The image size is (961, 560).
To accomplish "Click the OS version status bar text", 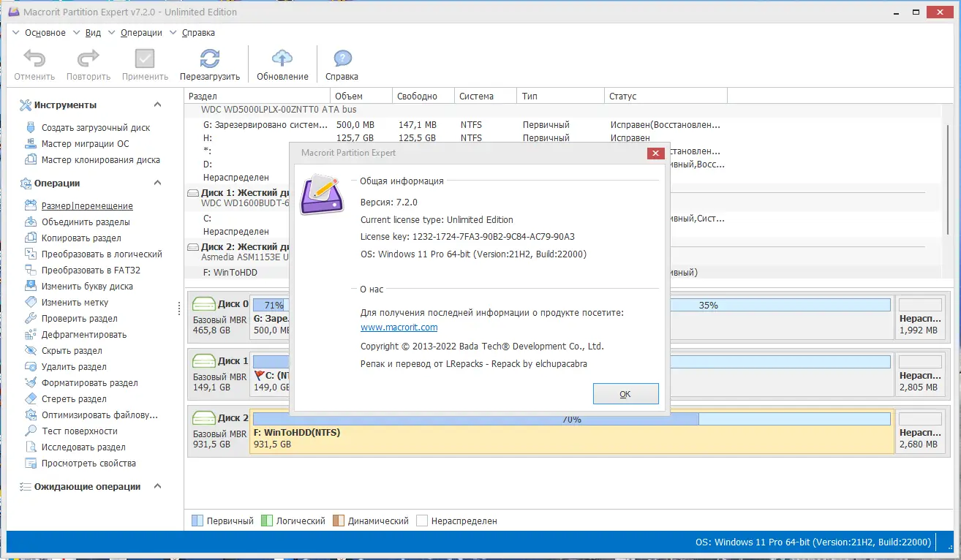I will tap(813, 542).
